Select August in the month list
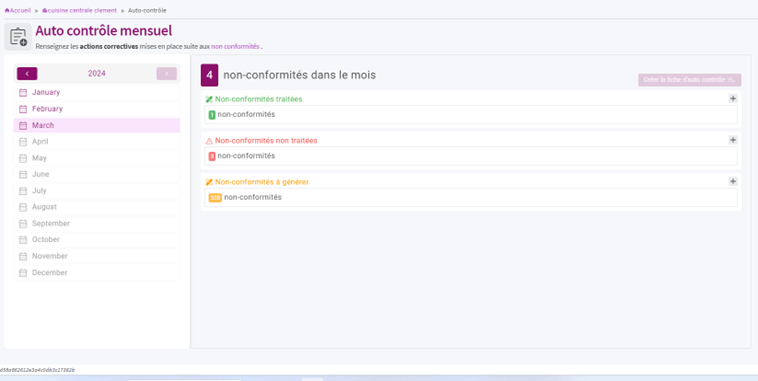 97,207
